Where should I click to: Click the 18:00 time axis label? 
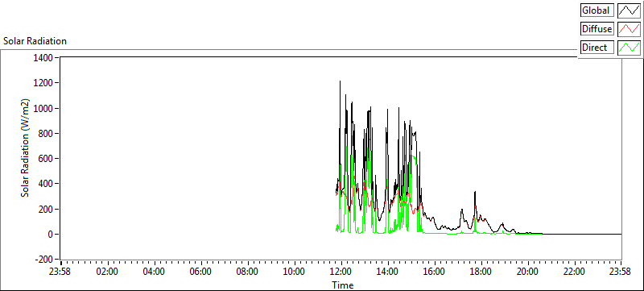481,272
